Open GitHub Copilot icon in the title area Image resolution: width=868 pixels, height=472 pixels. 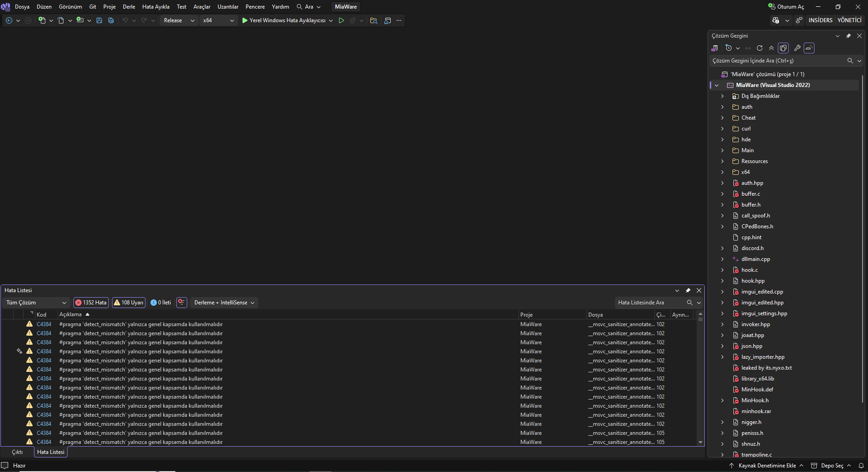click(776, 20)
